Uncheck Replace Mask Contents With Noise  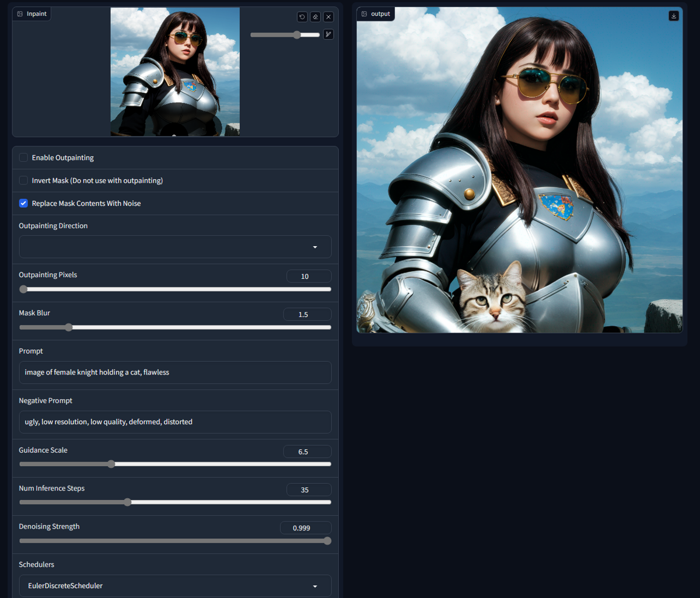(x=23, y=203)
